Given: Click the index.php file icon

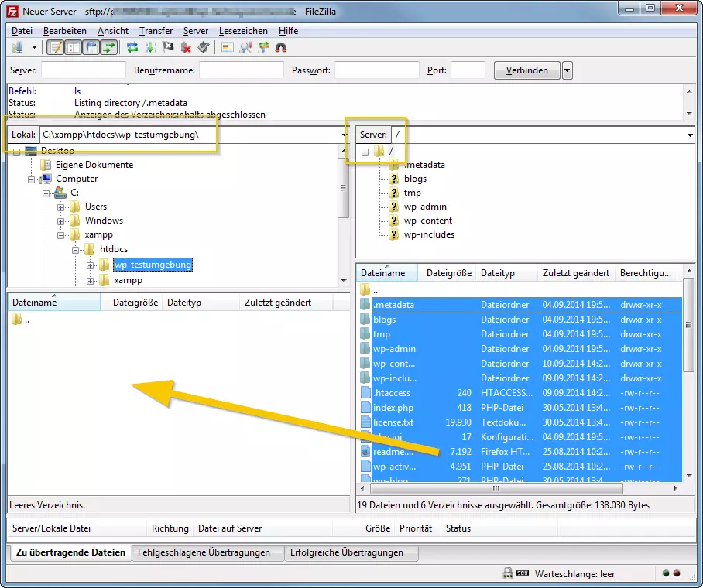Looking at the screenshot, I should point(365,408).
